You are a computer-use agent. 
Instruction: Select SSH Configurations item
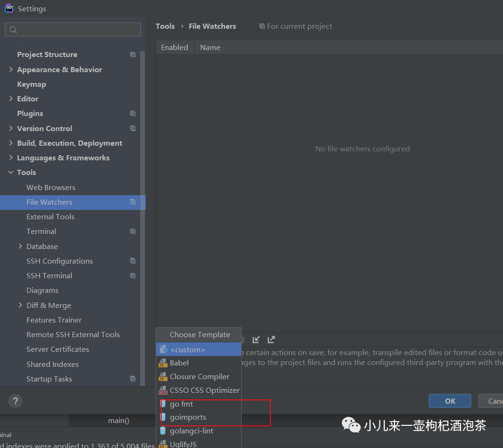click(x=59, y=261)
